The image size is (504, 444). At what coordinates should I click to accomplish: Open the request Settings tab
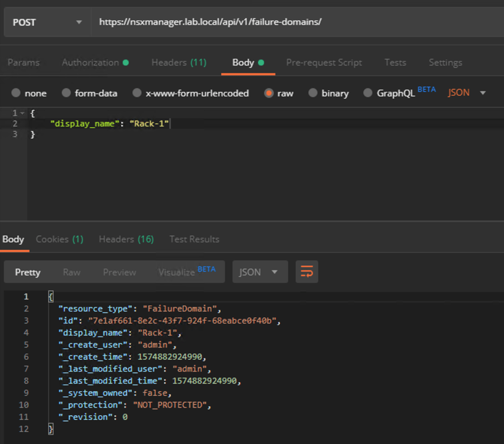(445, 63)
